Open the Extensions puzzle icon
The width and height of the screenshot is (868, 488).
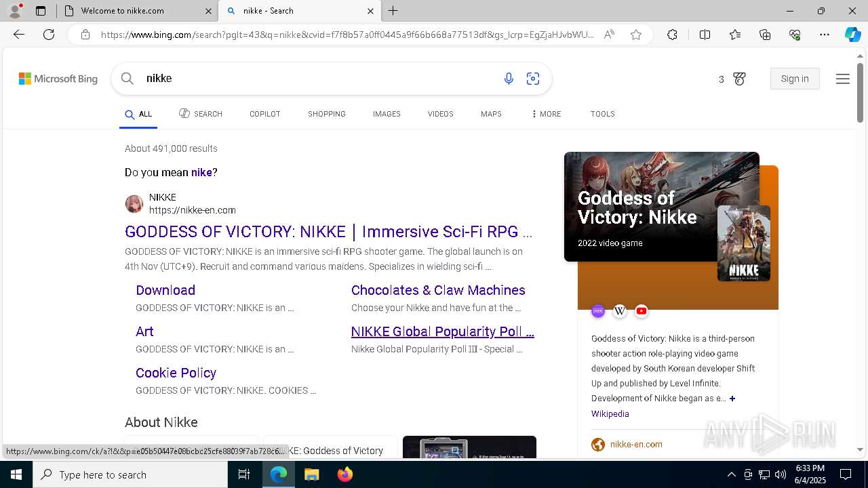point(672,35)
